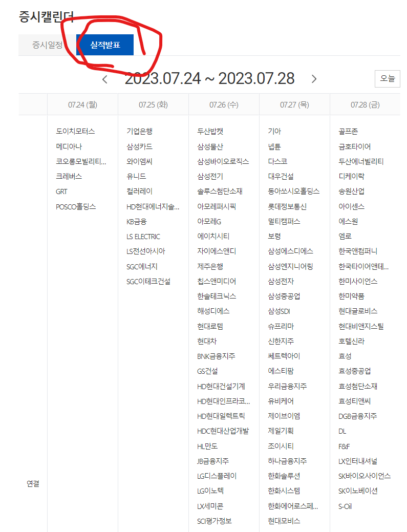Screen dimensions: 407x532
Task: Open 넵튠 entry
Action: pos(274,146)
